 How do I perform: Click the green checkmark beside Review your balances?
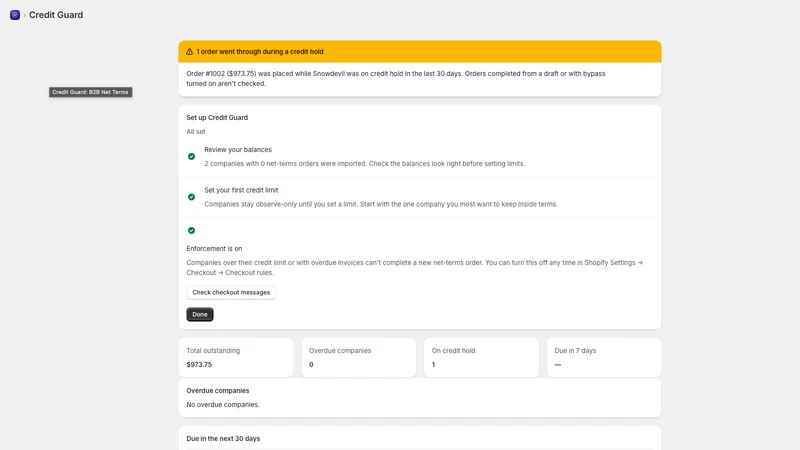pyautogui.click(x=191, y=157)
